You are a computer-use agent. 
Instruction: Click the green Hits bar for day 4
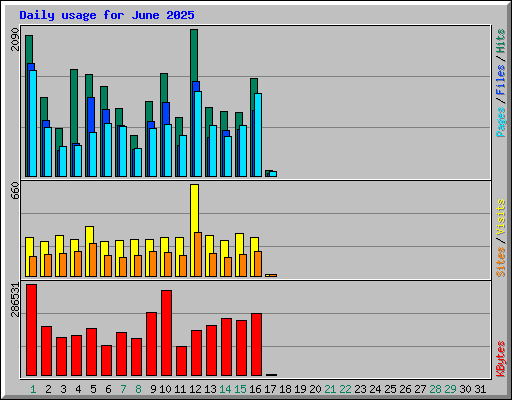click(x=74, y=106)
